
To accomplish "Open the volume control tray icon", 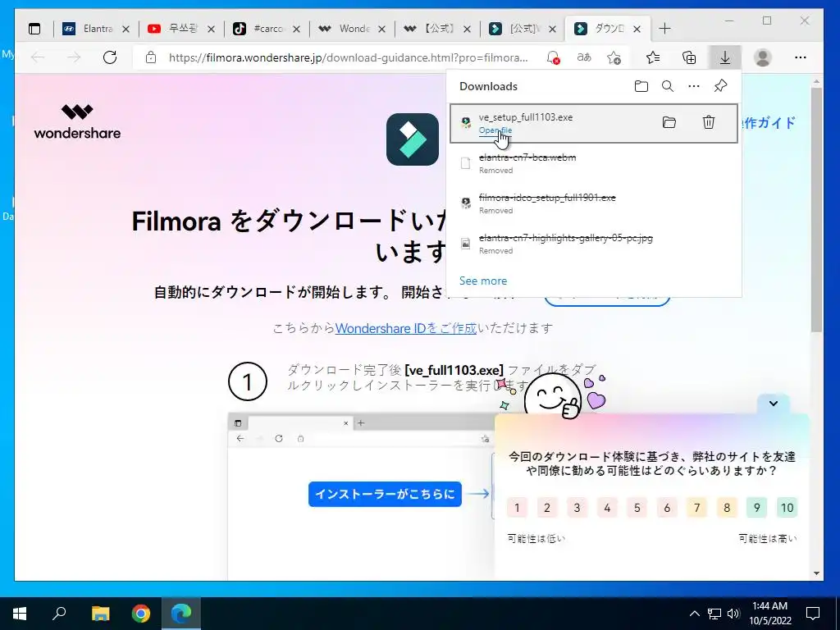I will click(x=734, y=614).
